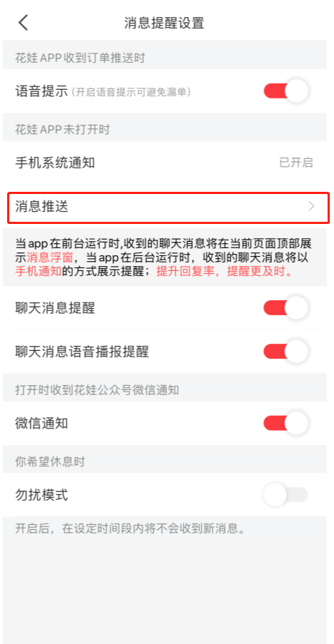Viewport: 334px width, 644px height.
Task: Open the 消息推送 chevron arrow
Action: 311,206
